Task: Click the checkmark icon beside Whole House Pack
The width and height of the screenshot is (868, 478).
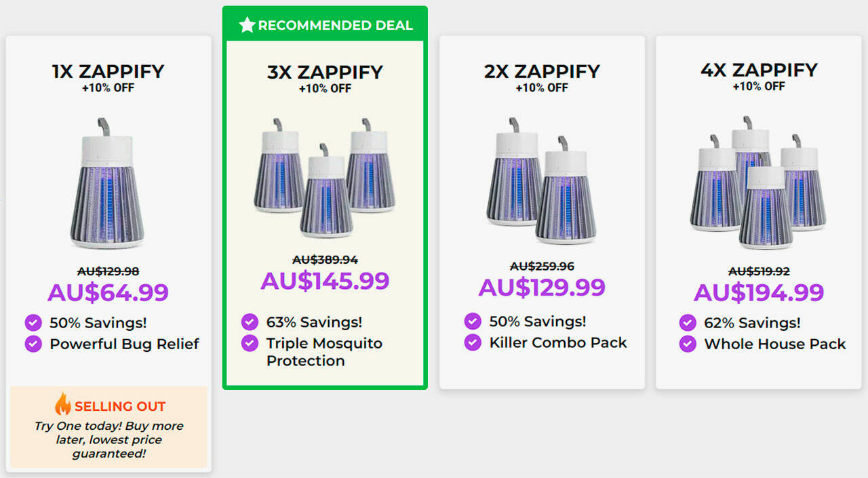Action: pos(688,344)
